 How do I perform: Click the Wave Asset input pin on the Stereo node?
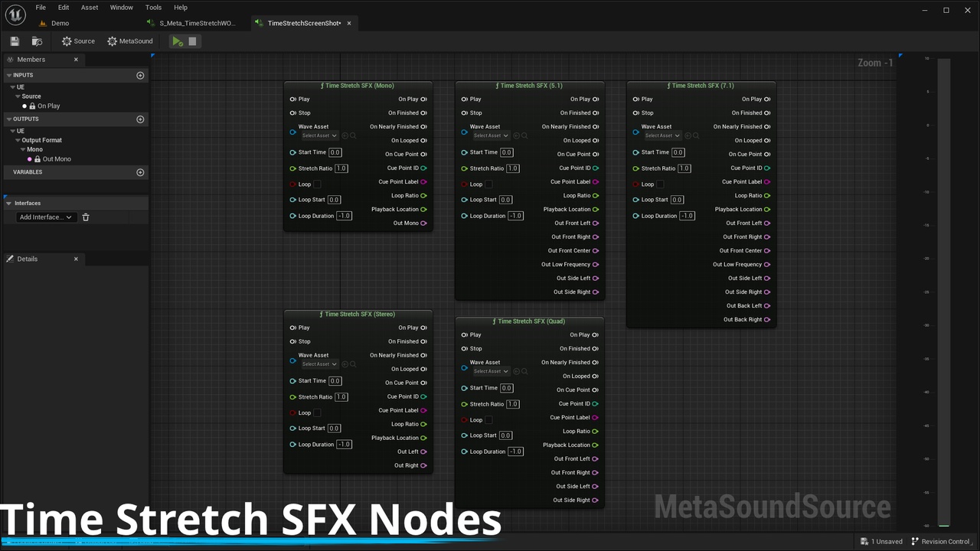click(x=292, y=360)
